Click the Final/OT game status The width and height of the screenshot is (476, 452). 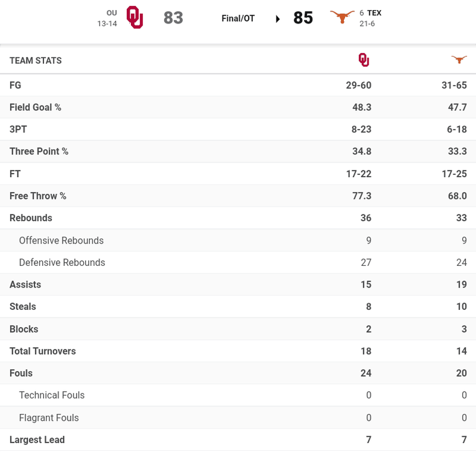[x=238, y=19]
